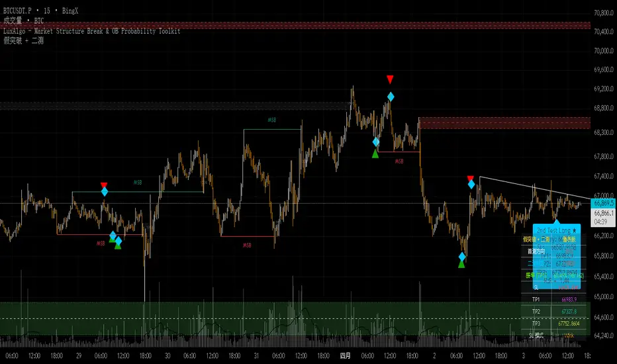Click the cyan diamond just under the 69,400 red triangle
Viewport: 617px width, 364px height.
pyautogui.click(x=391, y=97)
